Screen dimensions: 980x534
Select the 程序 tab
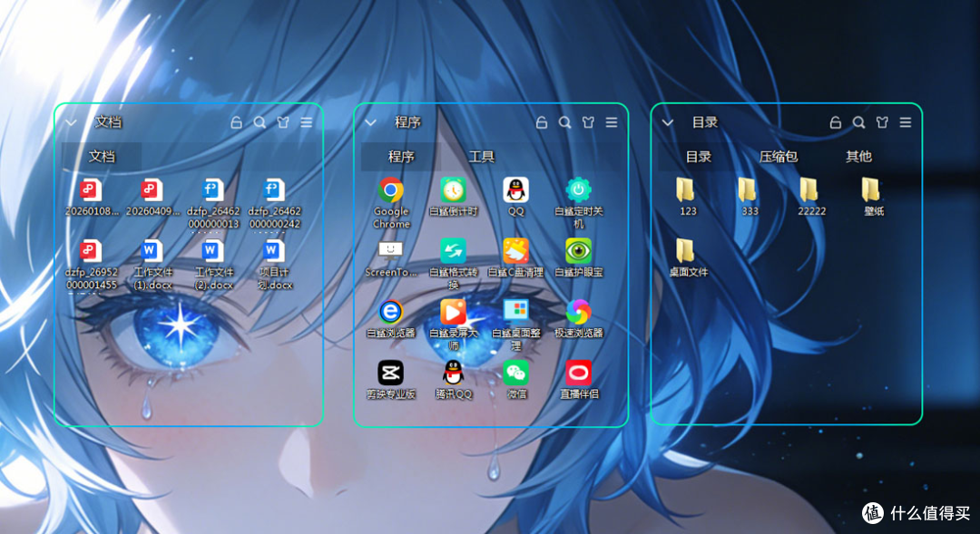point(401,157)
